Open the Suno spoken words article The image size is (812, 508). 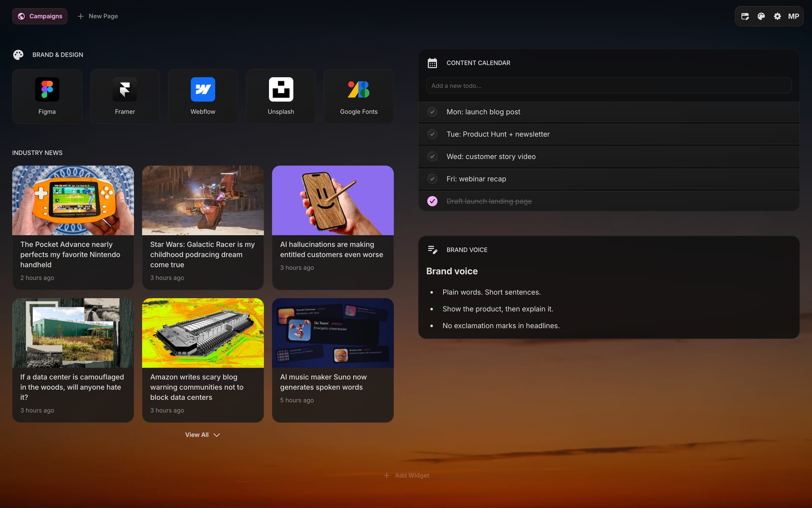pyautogui.click(x=333, y=360)
